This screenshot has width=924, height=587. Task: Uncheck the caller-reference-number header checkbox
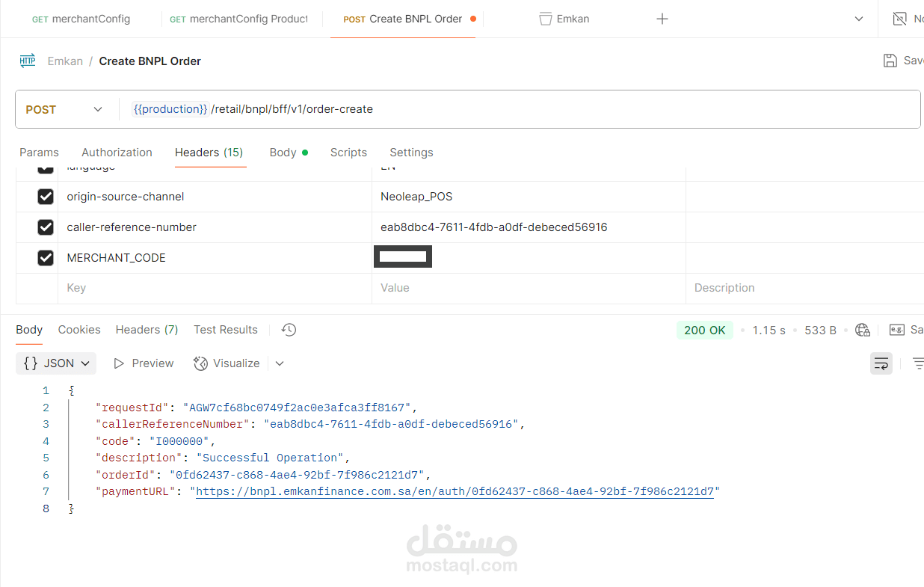[x=46, y=227]
